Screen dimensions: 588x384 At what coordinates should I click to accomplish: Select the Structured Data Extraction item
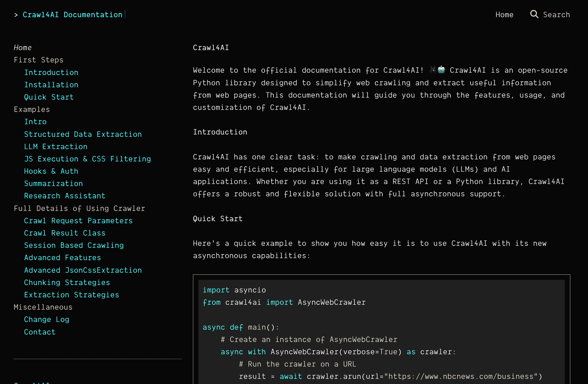pos(83,134)
